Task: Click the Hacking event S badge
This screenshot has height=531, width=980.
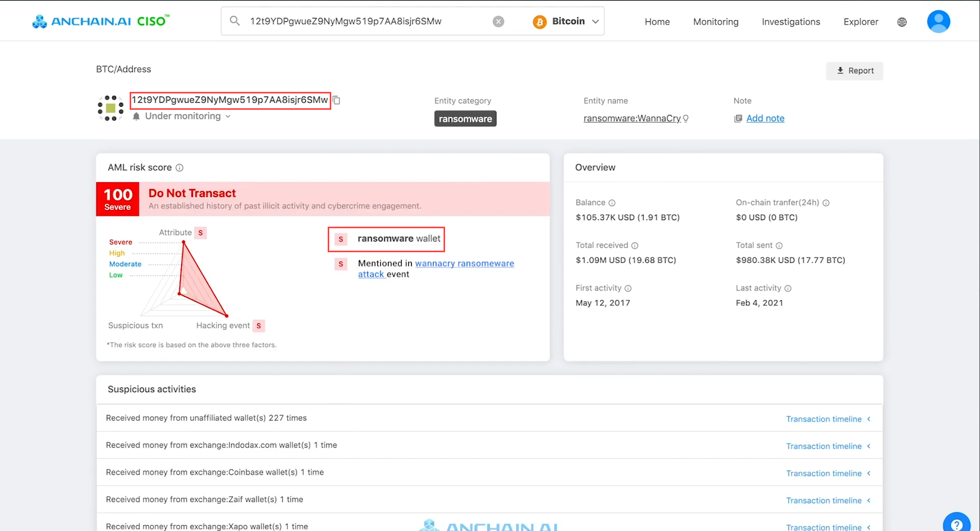Action: pyautogui.click(x=259, y=326)
